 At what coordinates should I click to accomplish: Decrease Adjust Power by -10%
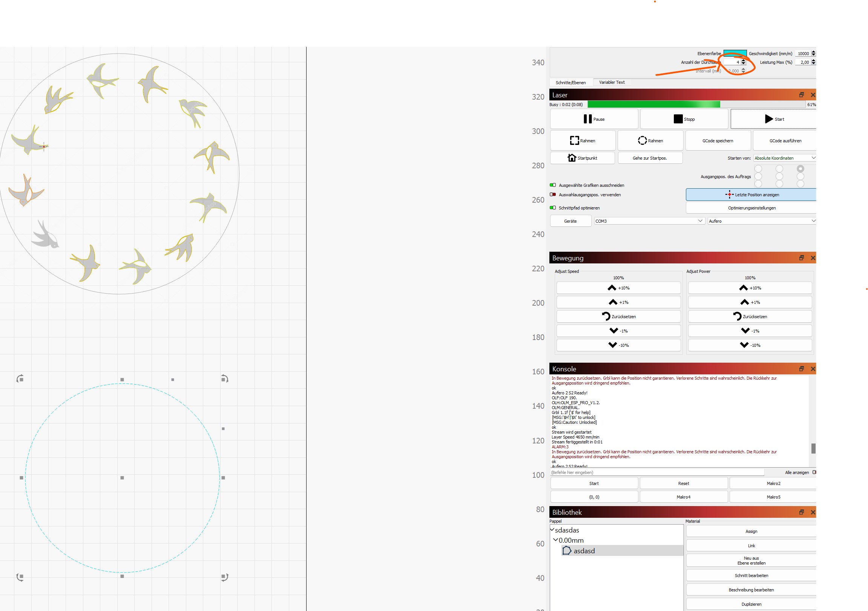[750, 345]
